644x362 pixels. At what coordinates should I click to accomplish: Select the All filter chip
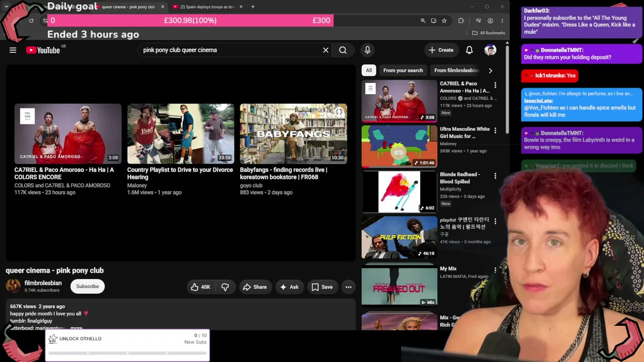coord(369,70)
